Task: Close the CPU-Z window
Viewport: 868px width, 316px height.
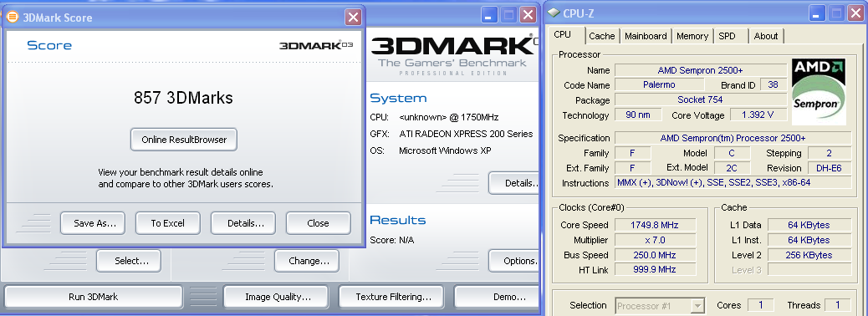Action: [x=855, y=13]
